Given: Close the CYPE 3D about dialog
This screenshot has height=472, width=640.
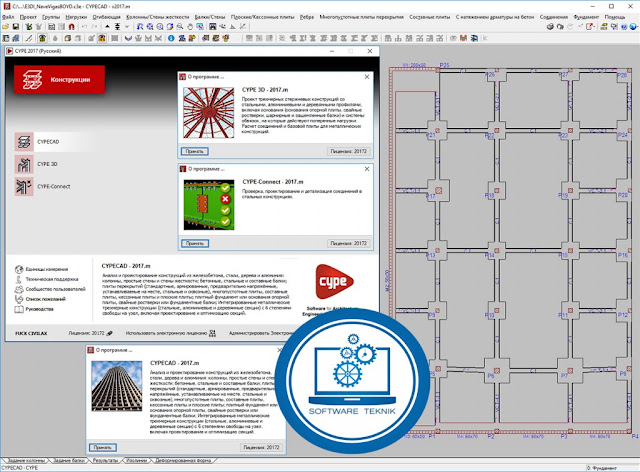Looking at the screenshot, I should (x=367, y=77).
